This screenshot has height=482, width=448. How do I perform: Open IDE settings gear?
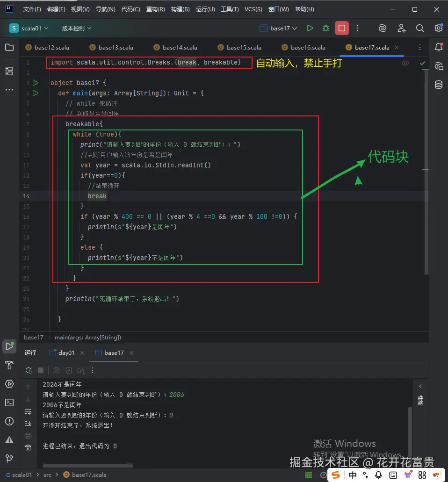point(439,28)
